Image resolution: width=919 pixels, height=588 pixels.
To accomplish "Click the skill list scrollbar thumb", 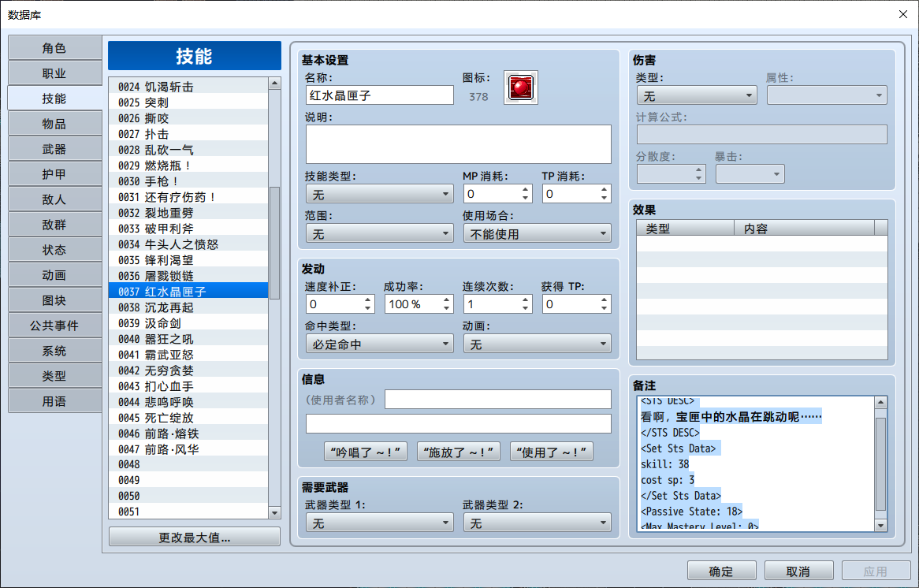I will tap(274, 243).
